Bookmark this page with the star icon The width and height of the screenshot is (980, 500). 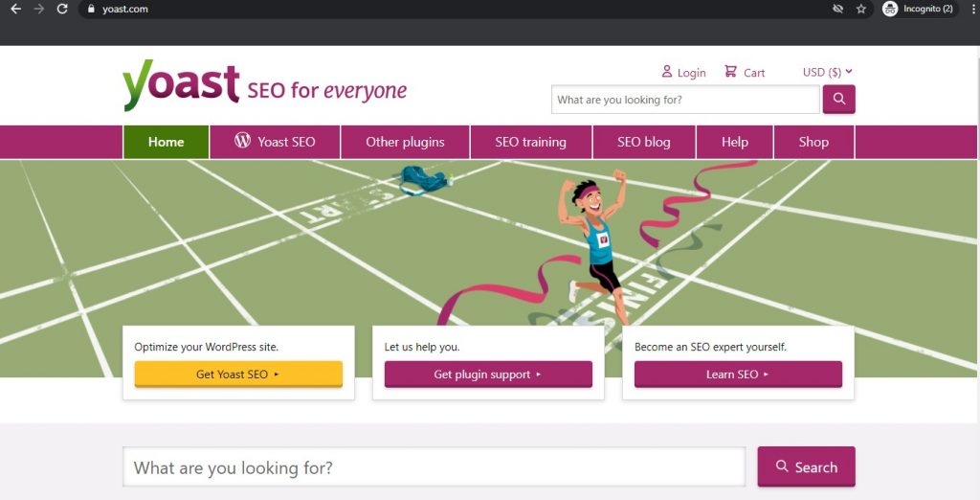point(861,9)
